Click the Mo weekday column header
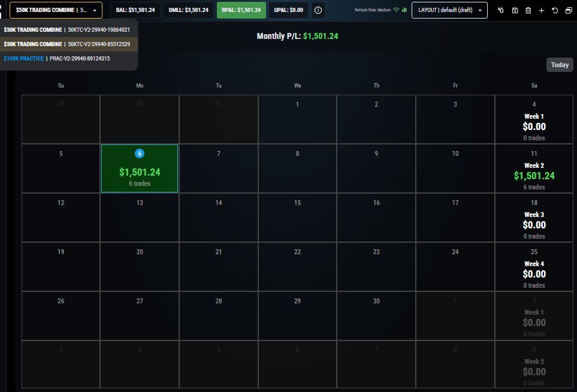 pos(140,85)
